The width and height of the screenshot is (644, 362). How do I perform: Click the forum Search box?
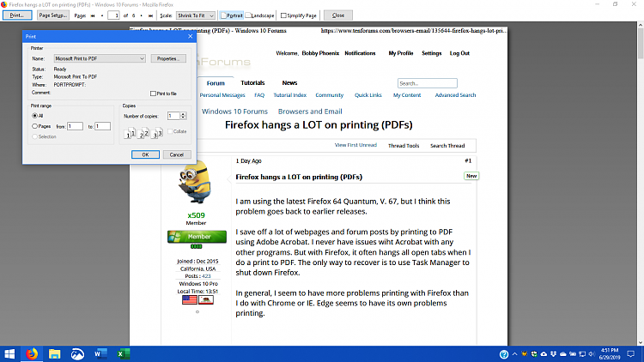(427, 83)
